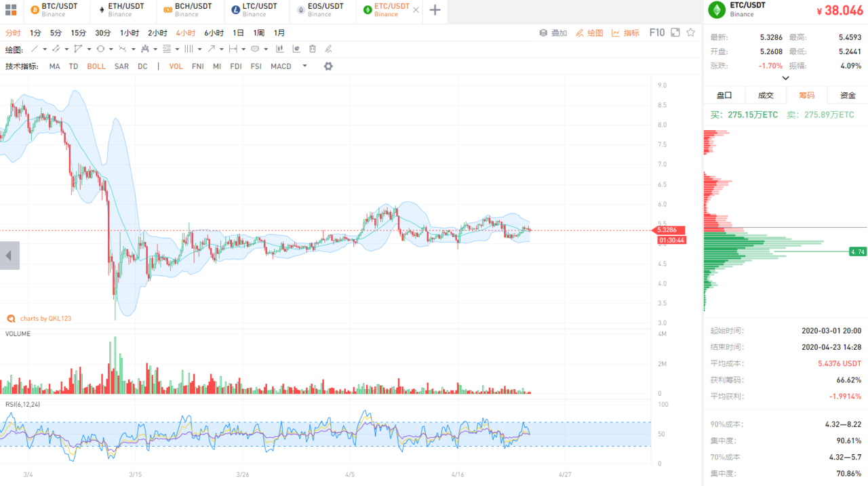
Task: Select the triangle shape drawing tool
Action: [x=78, y=49]
